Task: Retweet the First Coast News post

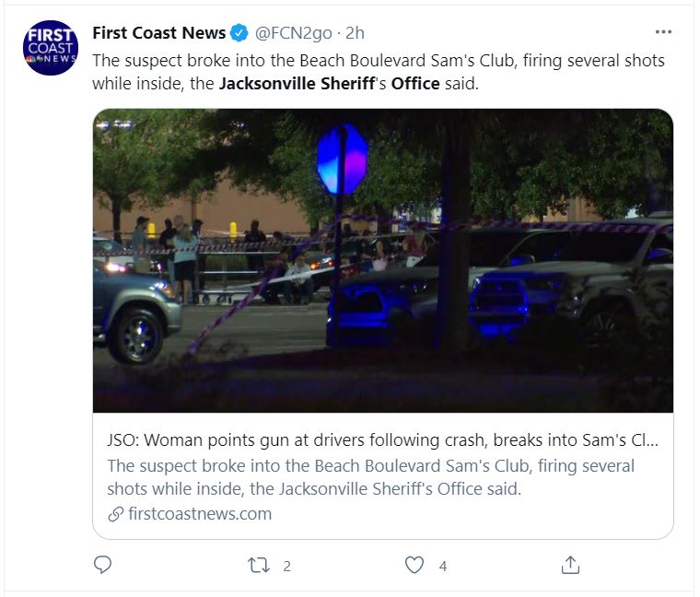Action: pos(259,565)
